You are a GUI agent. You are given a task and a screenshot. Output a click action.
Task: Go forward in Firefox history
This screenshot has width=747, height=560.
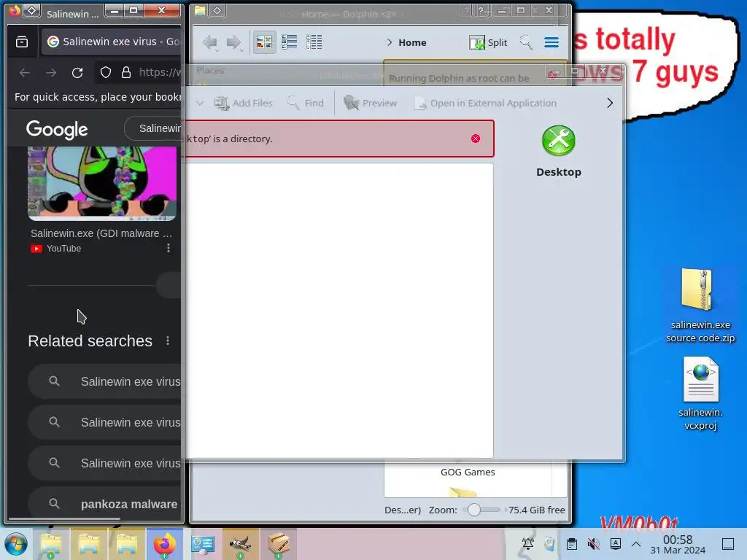pyautogui.click(x=51, y=72)
